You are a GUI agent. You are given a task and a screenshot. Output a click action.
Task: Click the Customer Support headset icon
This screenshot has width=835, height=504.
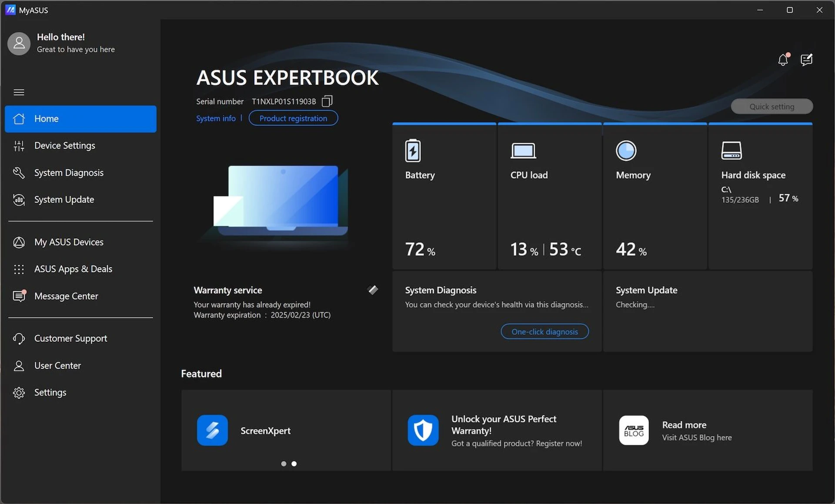coord(19,338)
